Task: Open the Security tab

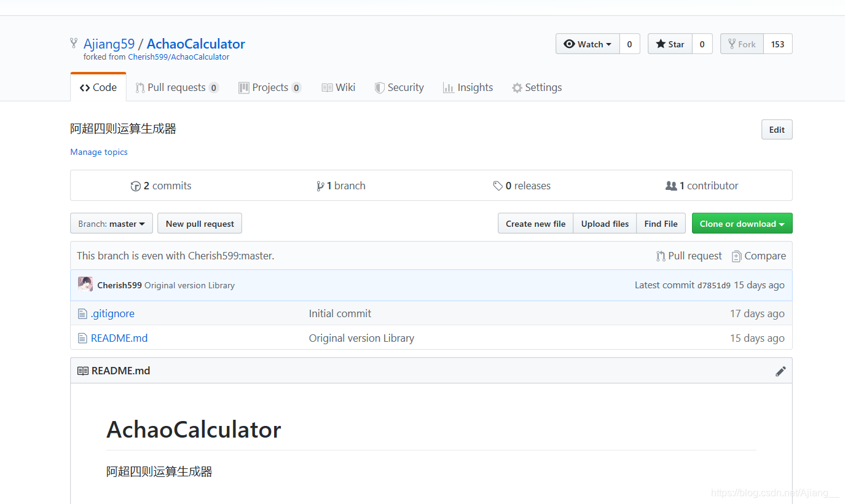Action: (399, 87)
